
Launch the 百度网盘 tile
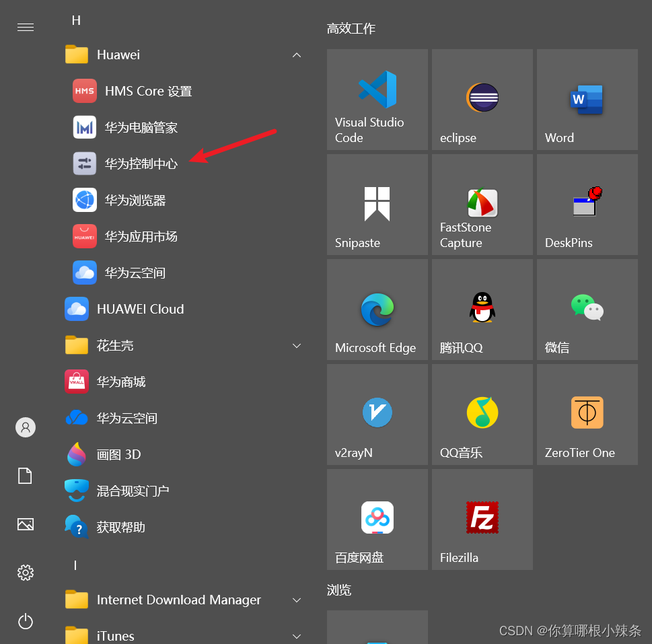tap(377, 520)
